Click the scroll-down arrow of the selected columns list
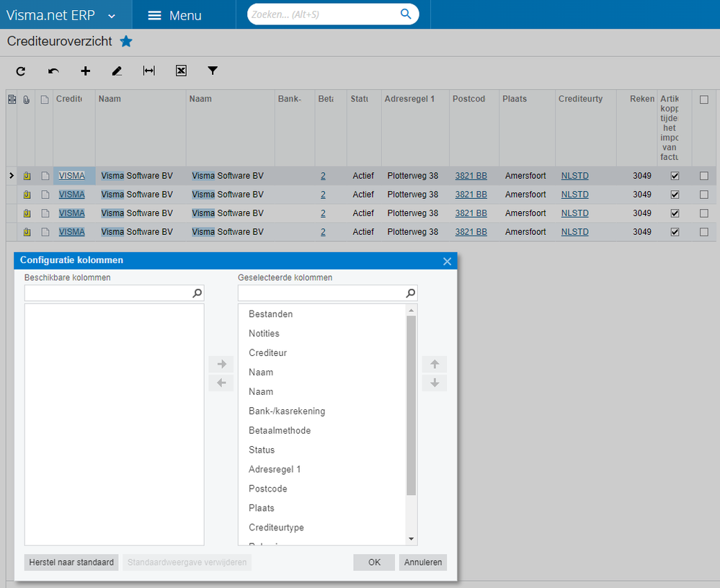Screen dimensions: 720x588 pyautogui.click(x=412, y=539)
